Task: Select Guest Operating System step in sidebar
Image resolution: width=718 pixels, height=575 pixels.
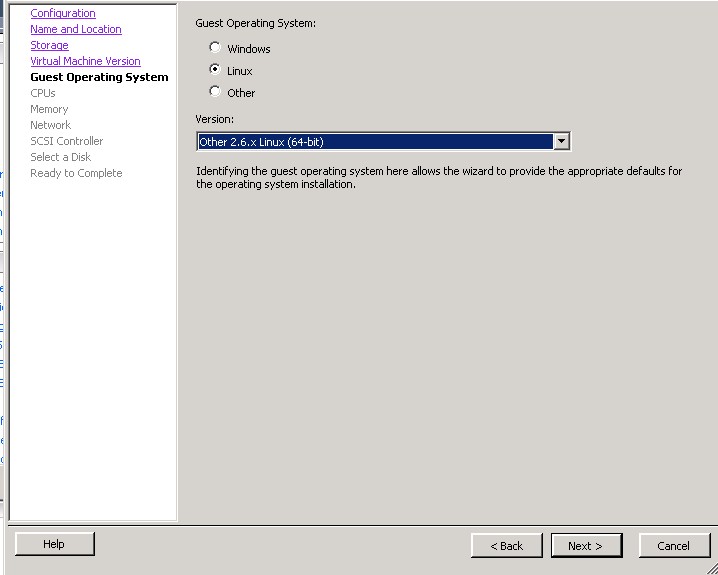Action: tap(99, 77)
